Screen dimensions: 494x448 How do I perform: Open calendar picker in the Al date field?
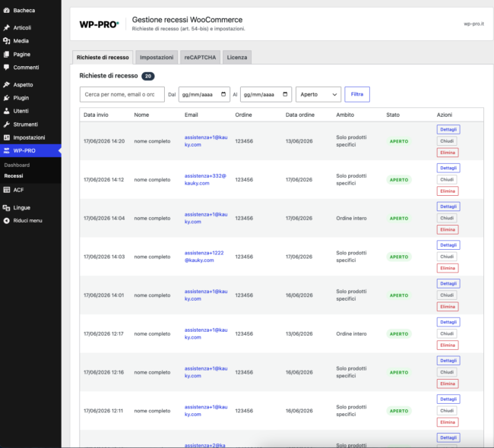(x=285, y=94)
